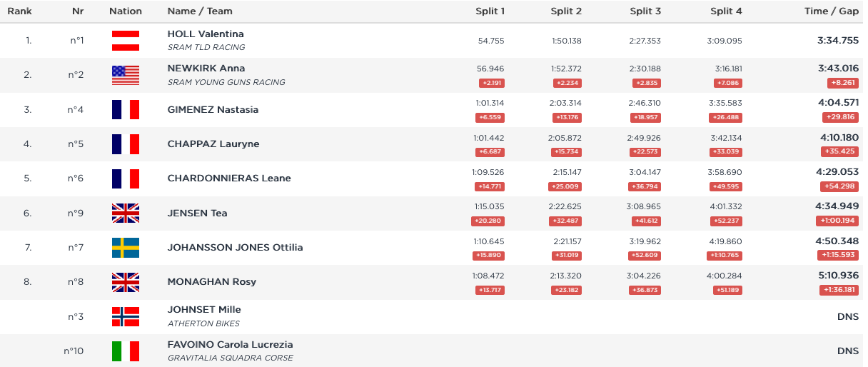Click the Norwegian flag beside JOHNSET Mille
Screen dimensions: 868x367
[x=126, y=316]
